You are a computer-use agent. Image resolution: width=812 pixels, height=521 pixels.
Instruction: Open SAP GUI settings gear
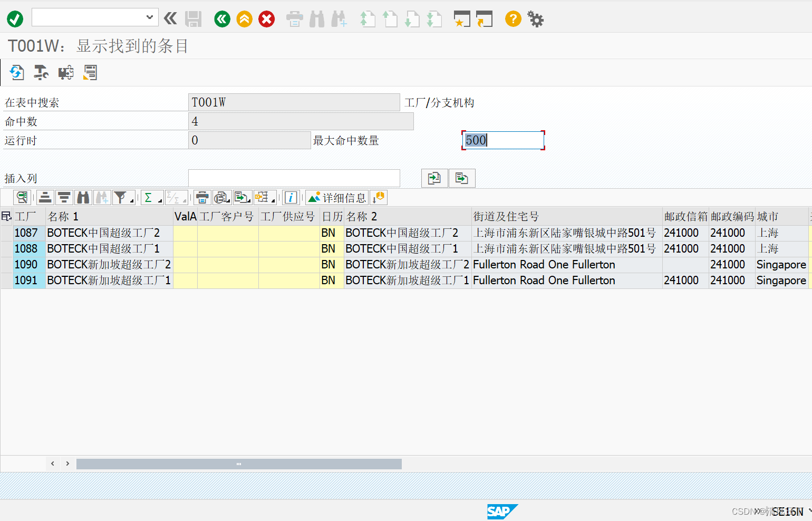pos(535,19)
